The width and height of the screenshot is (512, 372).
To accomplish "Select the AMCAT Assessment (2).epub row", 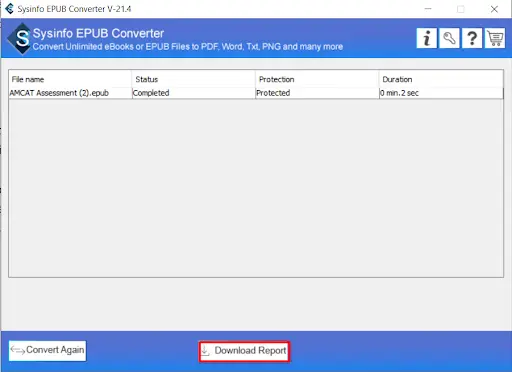I will [x=256, y=93].
